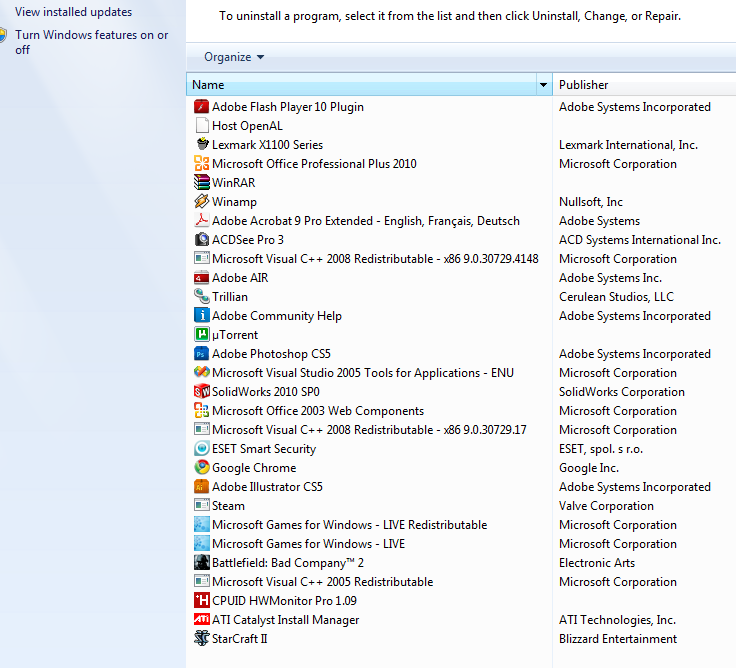Click the Trillian program icon
Image resolution: width=736 pixels, height=668 pixels.
click(202, 297)
